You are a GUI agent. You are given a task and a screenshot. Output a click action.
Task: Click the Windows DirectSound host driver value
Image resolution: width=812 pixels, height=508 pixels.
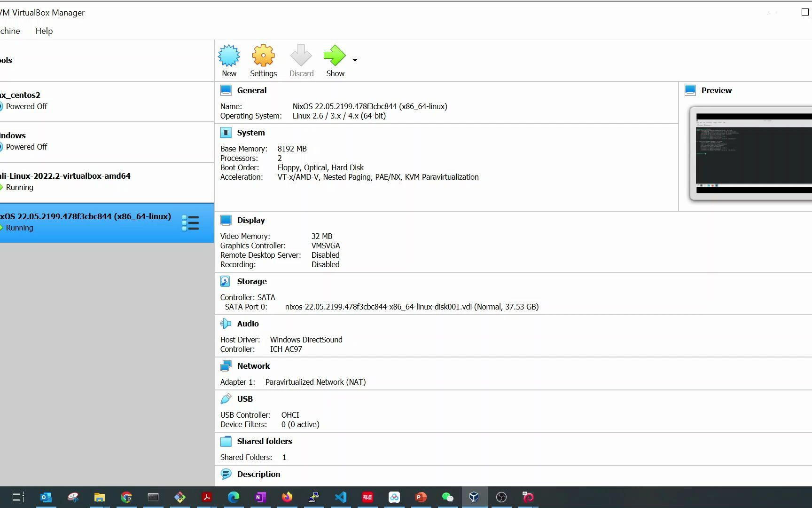pyautogui.click(x=306, y=340)
